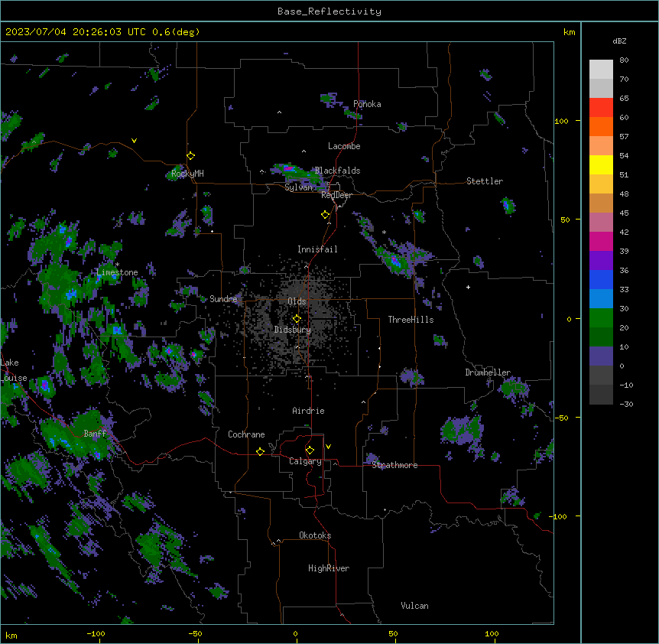
Task: Click the Calgary city label
Action: [306, 461]
